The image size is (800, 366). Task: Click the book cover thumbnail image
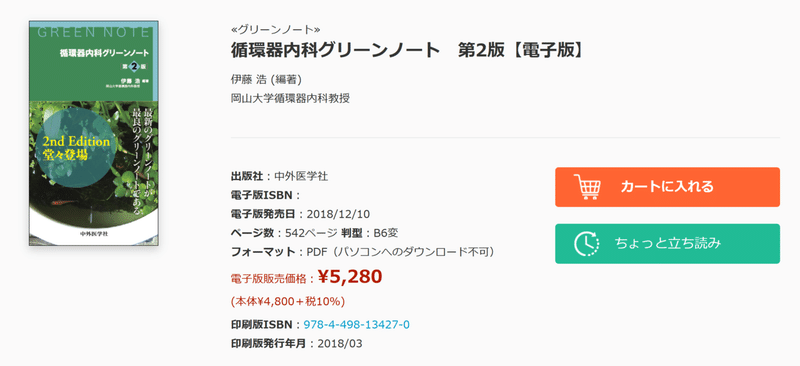(93, 133)
